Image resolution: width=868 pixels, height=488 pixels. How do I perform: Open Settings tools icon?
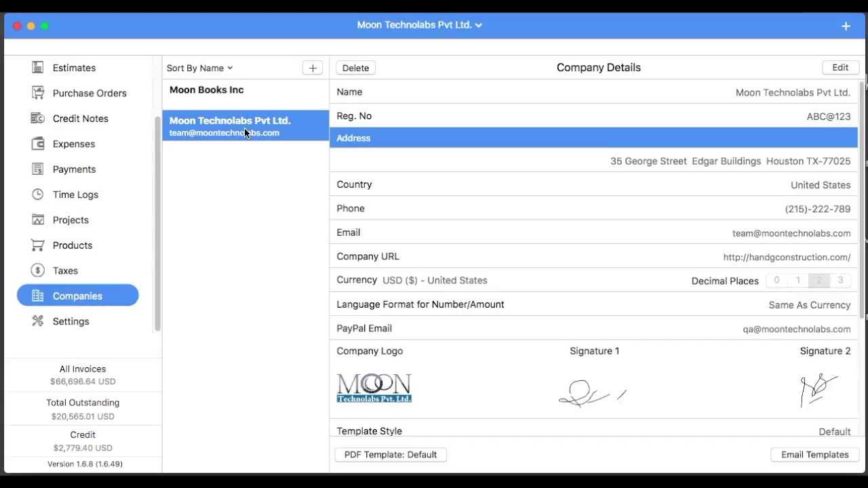click(38, 321)
